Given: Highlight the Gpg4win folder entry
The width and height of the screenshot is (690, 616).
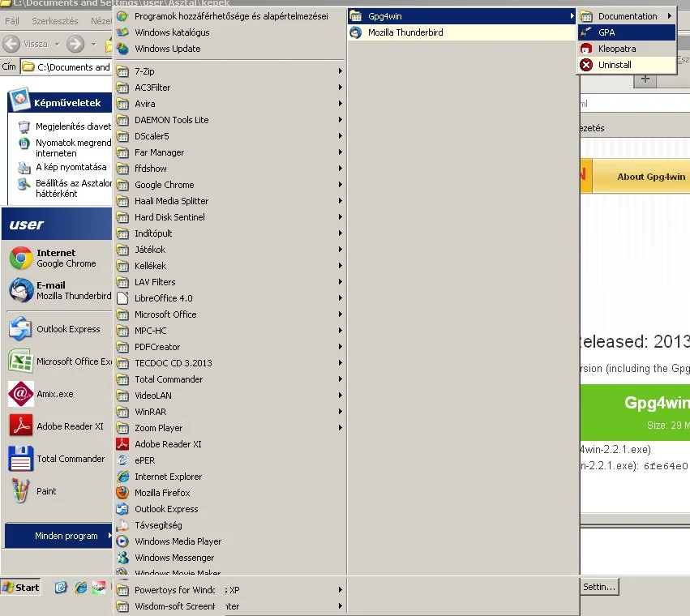Looking at the screenshot, I should coord(461,16).
